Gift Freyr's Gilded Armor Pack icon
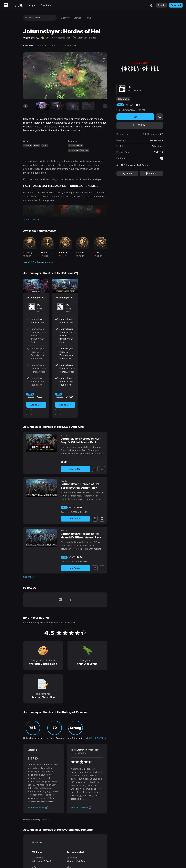Screen dimensions: 186x868 point(95,469)
